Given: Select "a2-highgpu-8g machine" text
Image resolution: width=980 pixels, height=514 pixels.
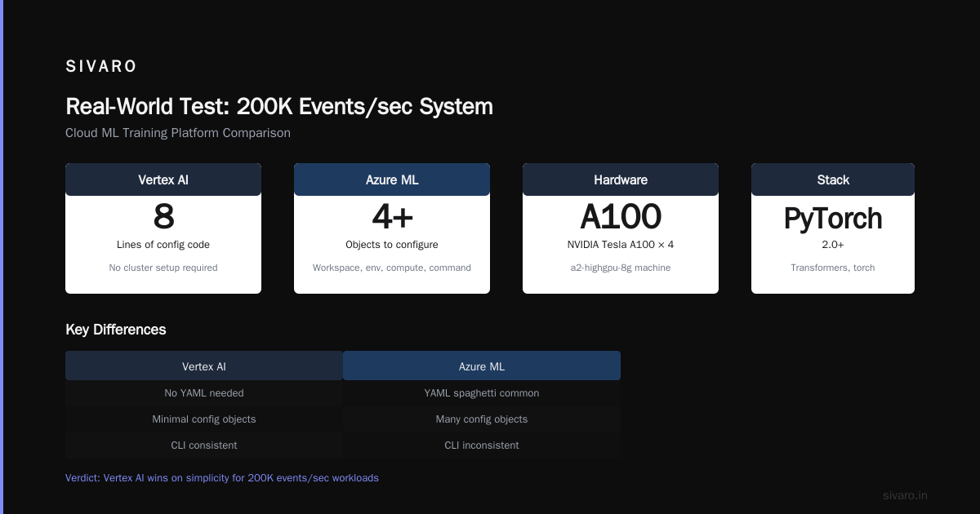Looking at the screenshot, I should (621, 268).
